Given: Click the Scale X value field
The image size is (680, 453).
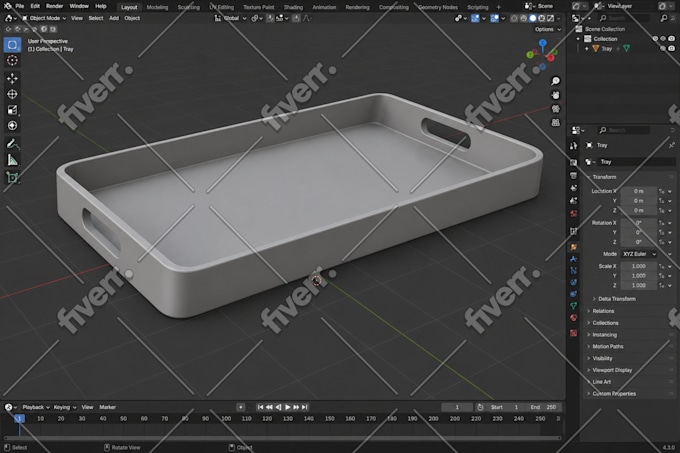Looking at the screenshot, I should [x=638, y=266].
